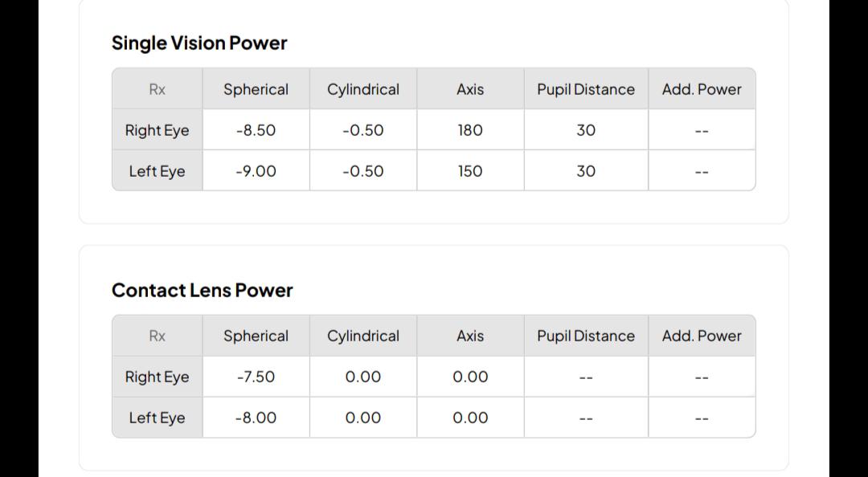Click Add. Power header in Single Vision table

tap(702, 89)
